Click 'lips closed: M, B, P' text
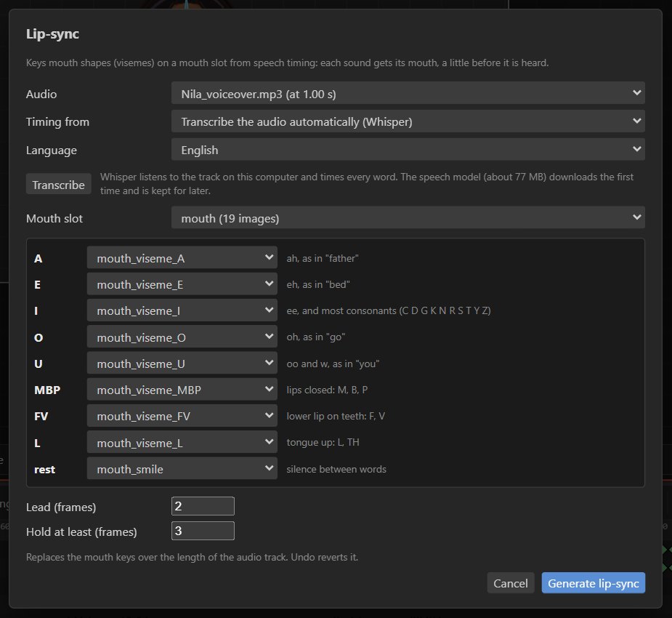 (327, 390)
